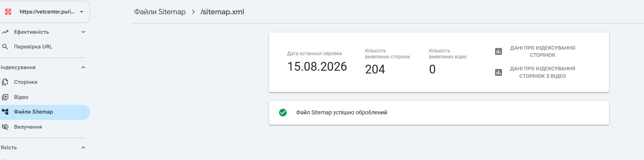The height and width of the screenshot is (160, 644).
Task: Open ДАНІ ПРО ІНДЕКСУВАННЯ СТОРІНОК З ВІДЕО
Action: point(542,72)
